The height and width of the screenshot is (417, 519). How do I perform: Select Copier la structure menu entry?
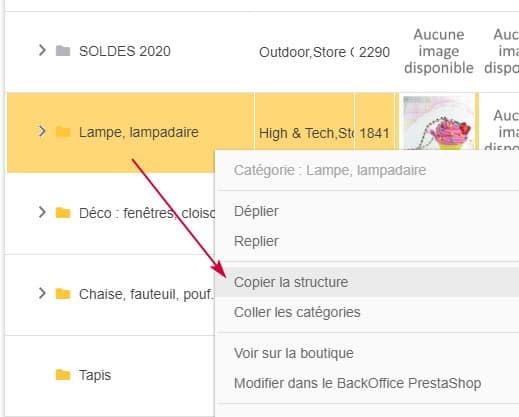(x=367, y=282)
